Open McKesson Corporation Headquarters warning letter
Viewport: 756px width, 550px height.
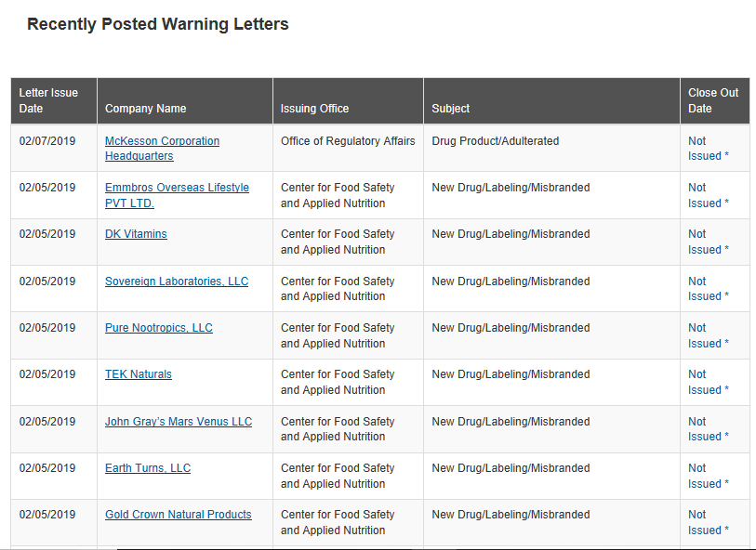[162, 141]
